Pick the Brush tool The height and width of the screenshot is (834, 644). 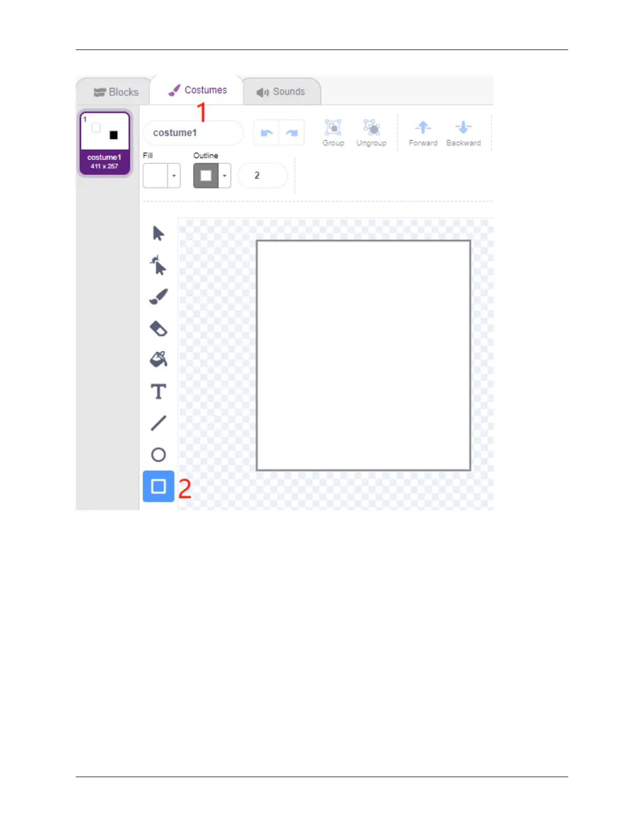pyautogui.click(x=158, y=296)
